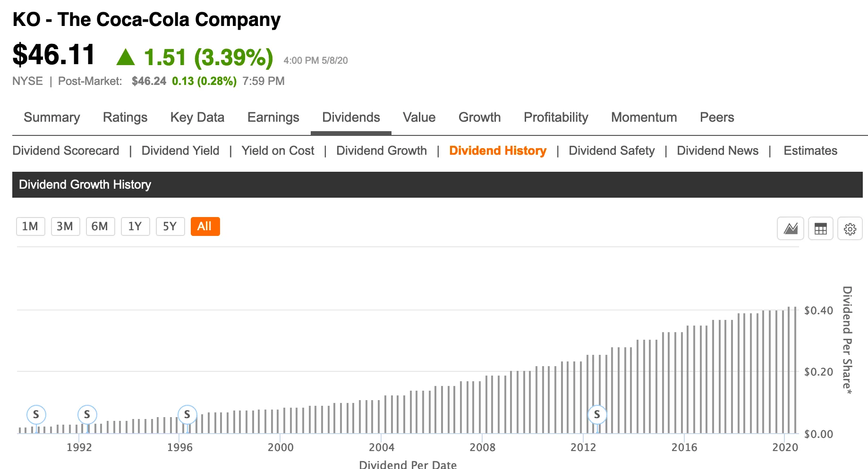Go to Yield on Cost
This screenshot has height=469, width=868.
click(x=278, y=151)
